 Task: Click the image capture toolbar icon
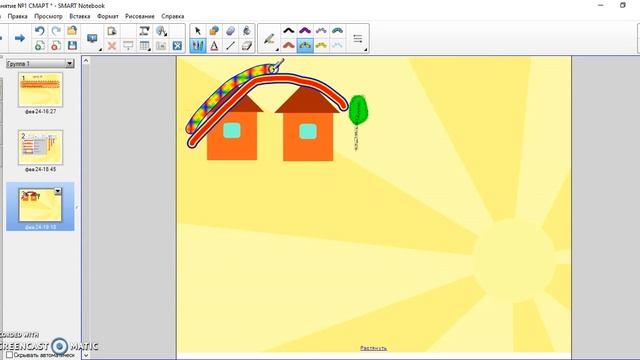click(161, 46)
